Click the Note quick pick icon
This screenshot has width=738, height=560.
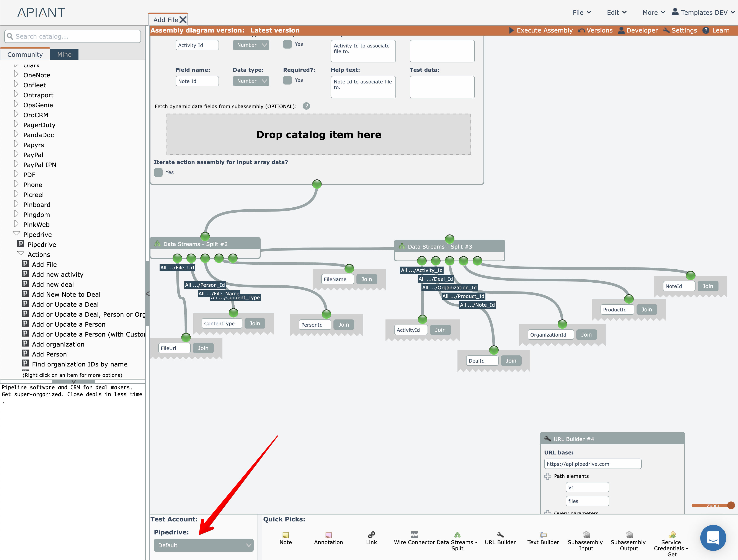286,535
